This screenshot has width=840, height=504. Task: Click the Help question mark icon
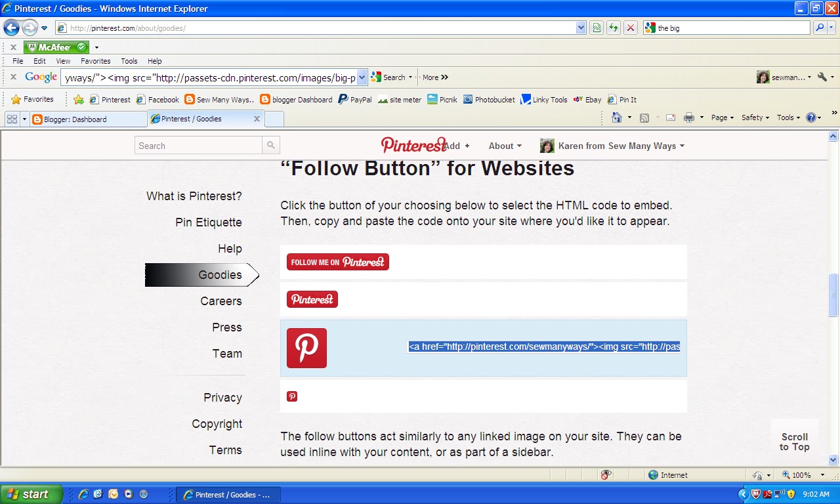[811, 117]
